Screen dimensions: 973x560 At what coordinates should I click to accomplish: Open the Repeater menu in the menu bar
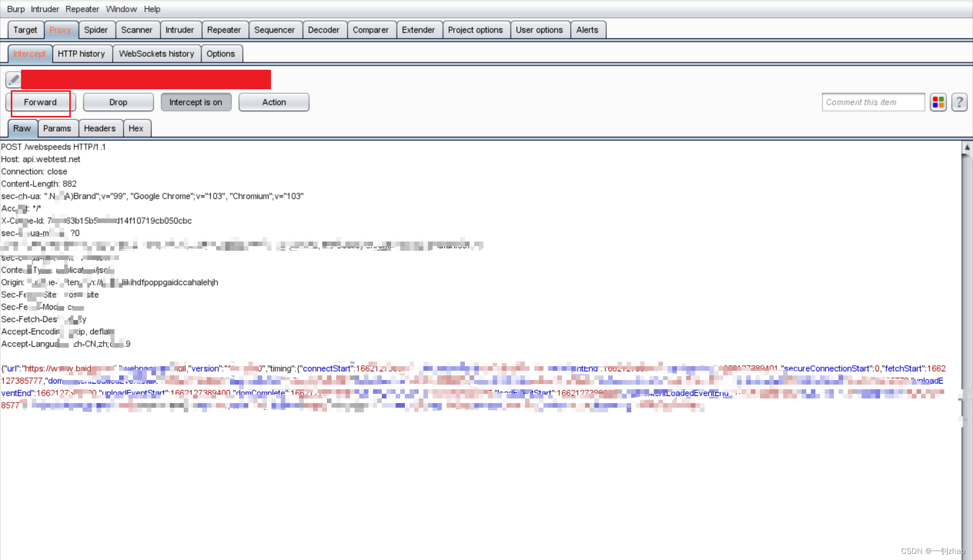click(82, 9)
